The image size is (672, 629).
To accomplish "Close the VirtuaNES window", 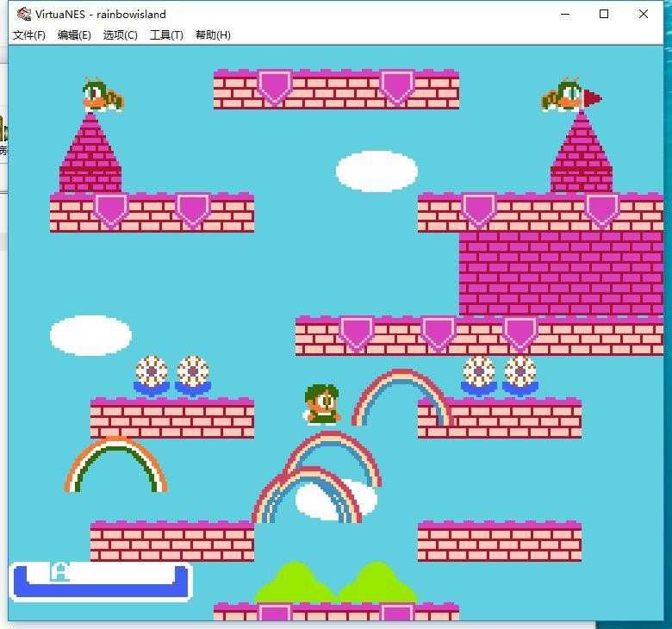I will pyautogui.click(x=643, y=14).
